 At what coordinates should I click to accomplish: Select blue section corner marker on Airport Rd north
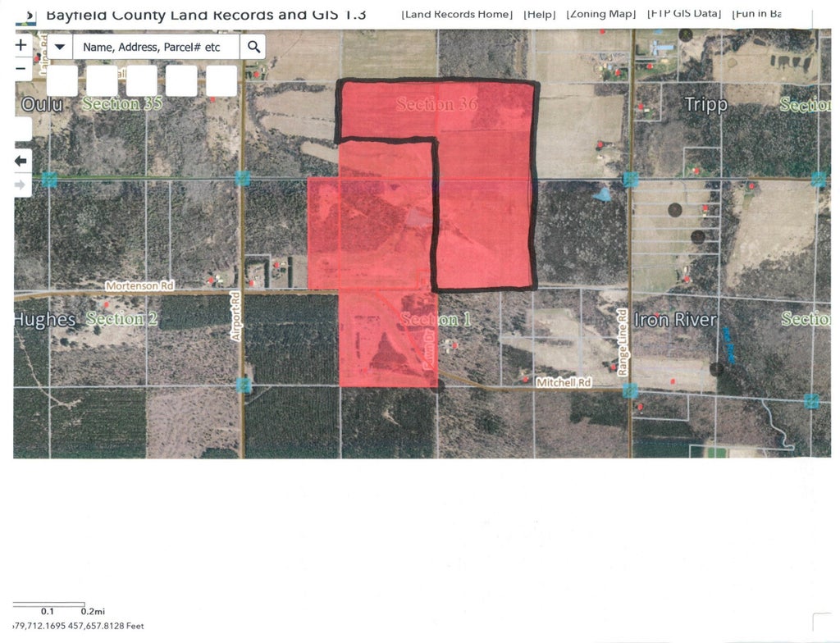242,178
